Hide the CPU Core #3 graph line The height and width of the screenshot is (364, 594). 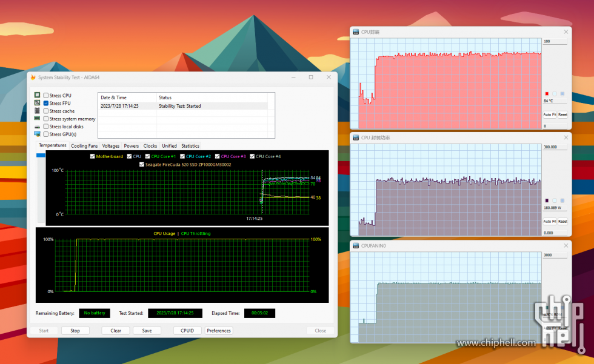click(x=217, y=156)
